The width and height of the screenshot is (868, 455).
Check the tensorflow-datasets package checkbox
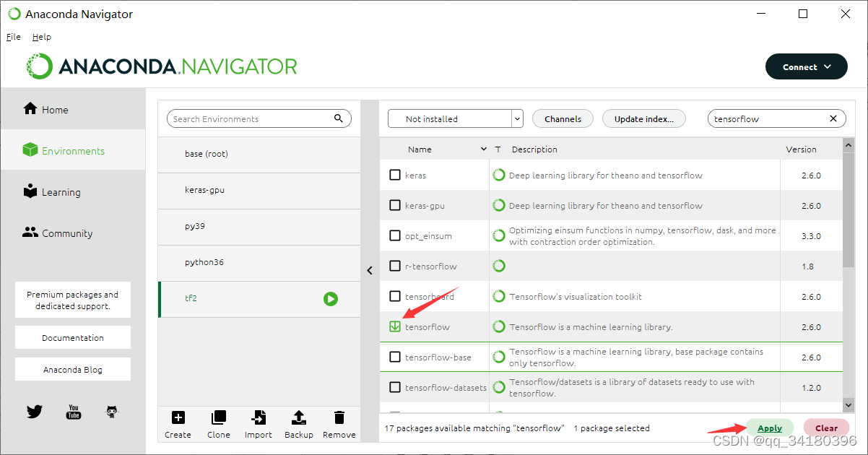coord(395,387)
